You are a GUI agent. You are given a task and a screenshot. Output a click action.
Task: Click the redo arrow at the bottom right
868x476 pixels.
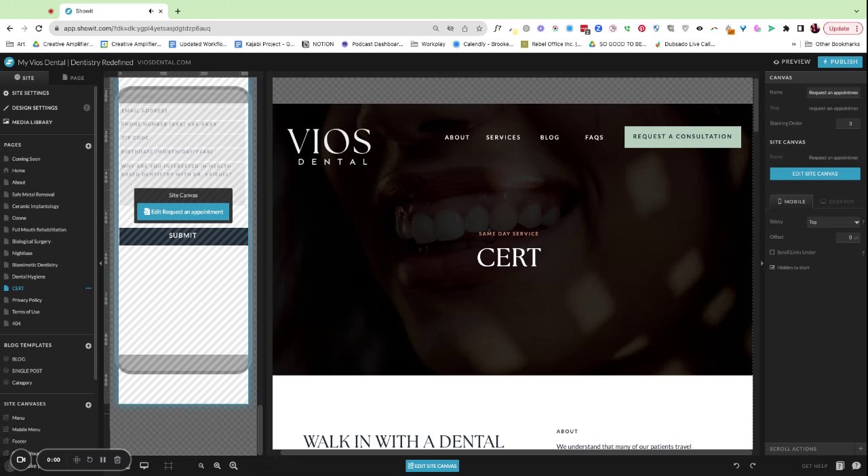point(753,466)
